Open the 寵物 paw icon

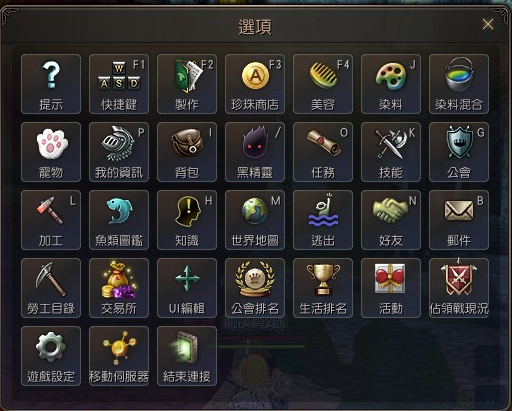tap(51, 152)
